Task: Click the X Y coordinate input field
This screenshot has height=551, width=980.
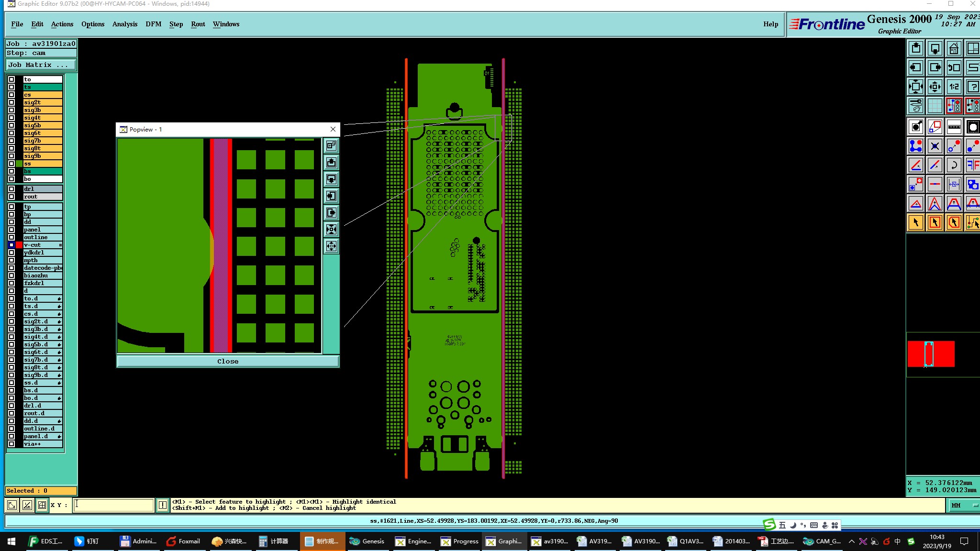Action: coord(113,505)
